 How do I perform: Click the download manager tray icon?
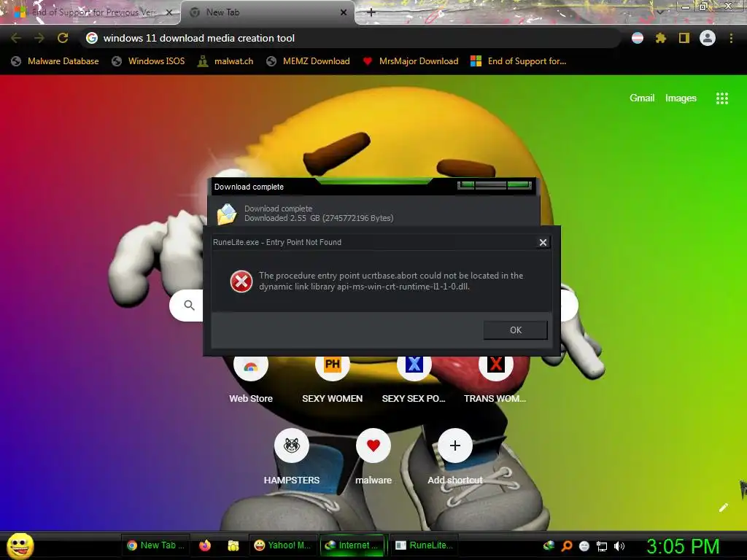coord(549,545)
